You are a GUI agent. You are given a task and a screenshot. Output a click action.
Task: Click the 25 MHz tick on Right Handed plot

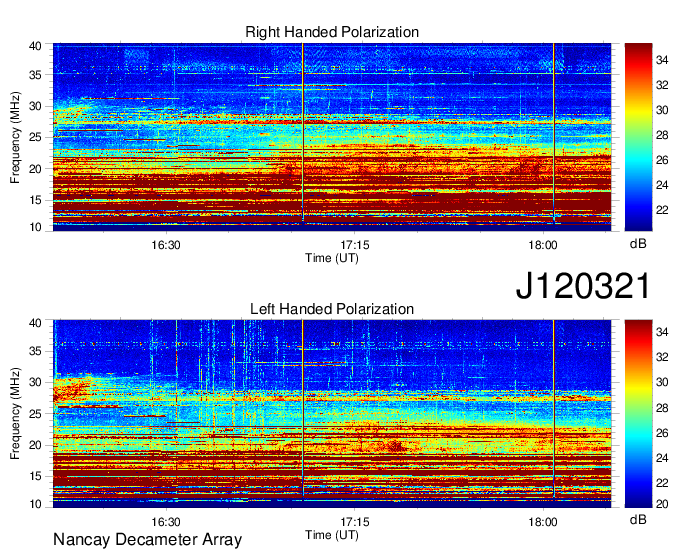(x=35, y=137)
